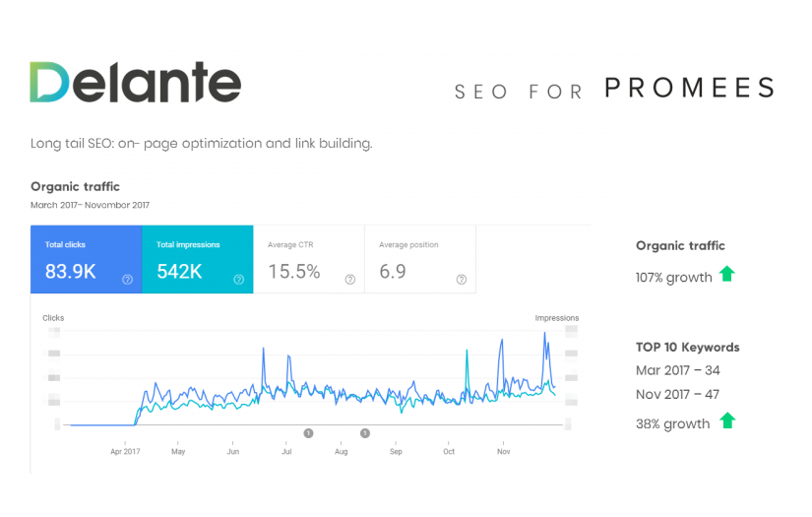
Task: Click the 6.9 average position value
Action: (x=393, y=272)
